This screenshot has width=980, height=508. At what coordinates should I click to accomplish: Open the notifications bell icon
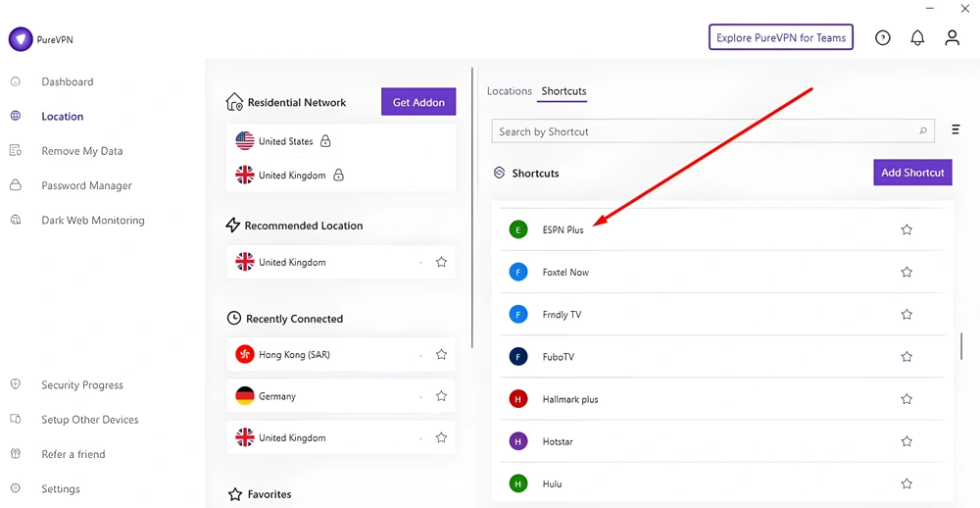pos(917,38)
